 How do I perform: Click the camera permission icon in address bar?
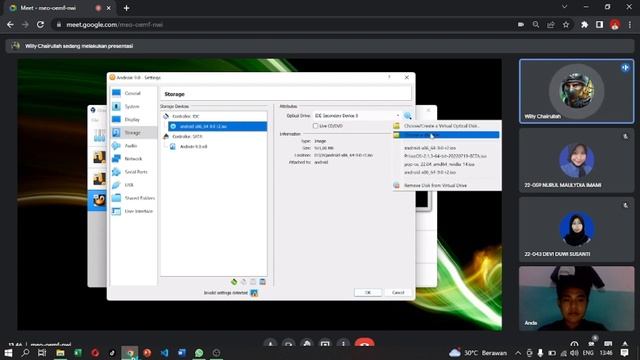point(520,24)
